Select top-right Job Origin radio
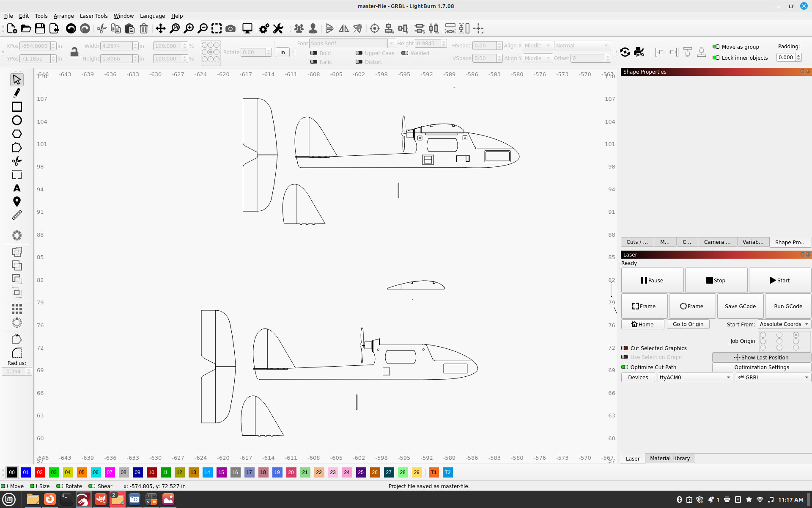This screenshot has height=508, width=812. click(x=796, y=335)
